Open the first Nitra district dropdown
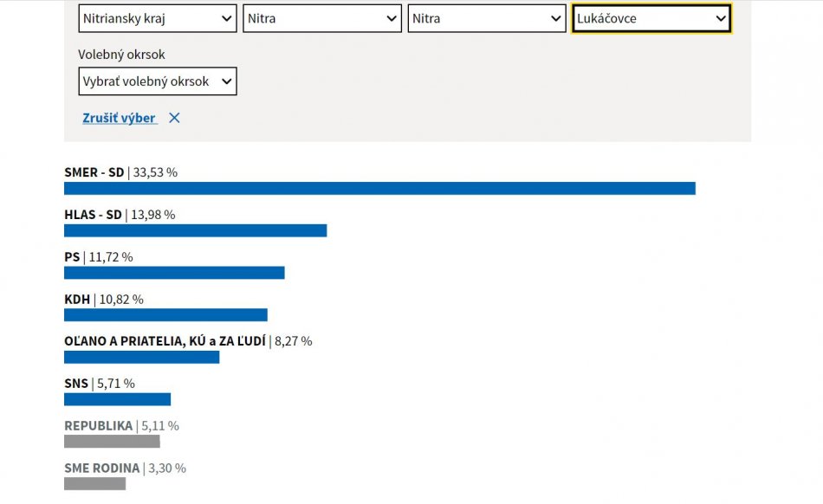This screenshot has width=823, height=504. click(x=321, y=18)
